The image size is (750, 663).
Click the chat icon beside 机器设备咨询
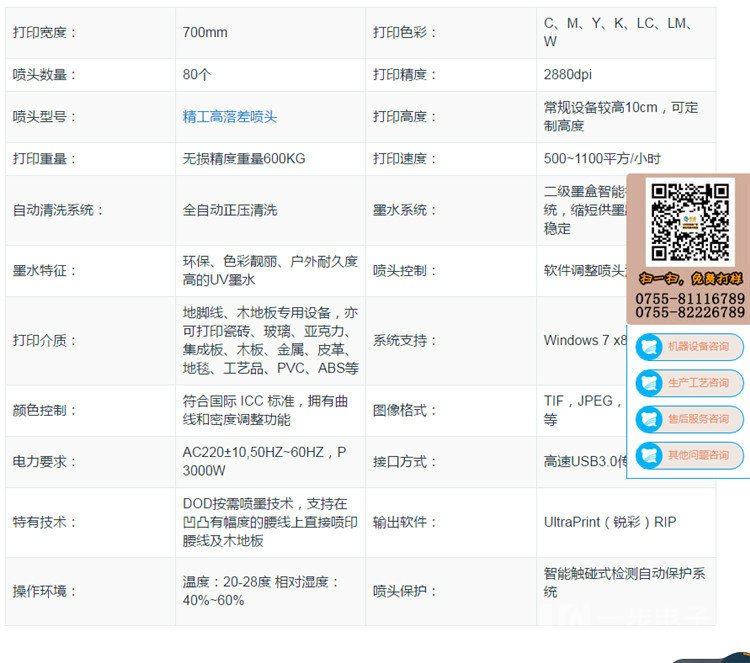tap(650, 347)
